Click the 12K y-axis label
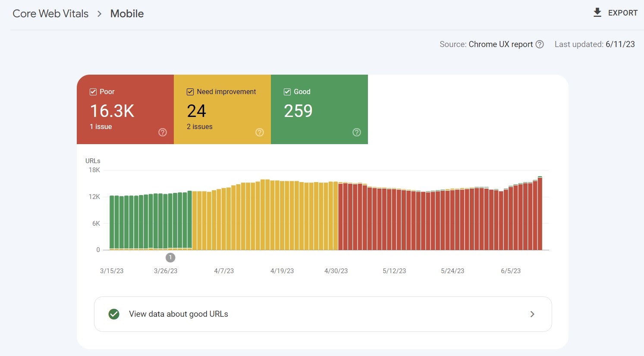 click(94, 197)
